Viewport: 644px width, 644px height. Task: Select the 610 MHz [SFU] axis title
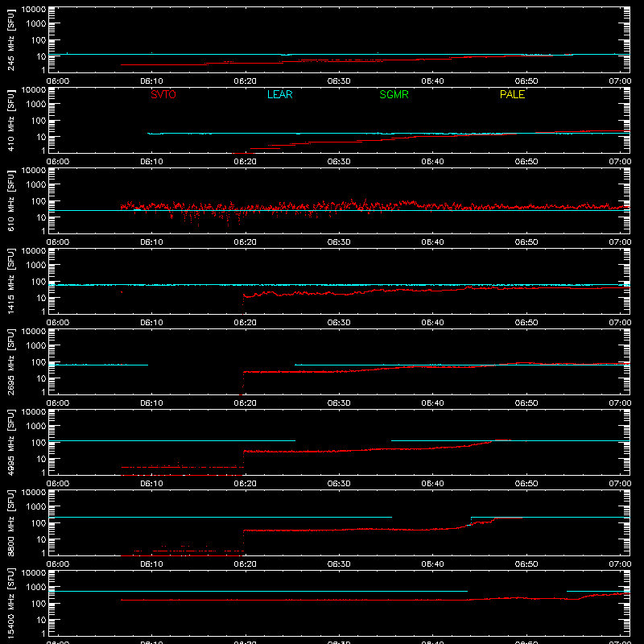(x=10, y=200)
